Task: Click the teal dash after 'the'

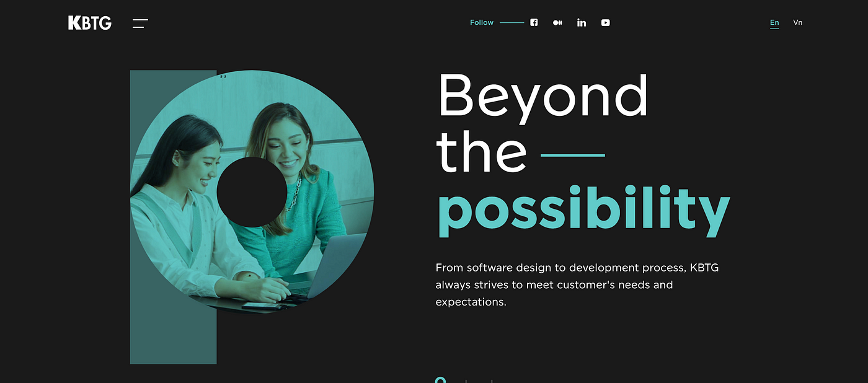Action: 573,155
